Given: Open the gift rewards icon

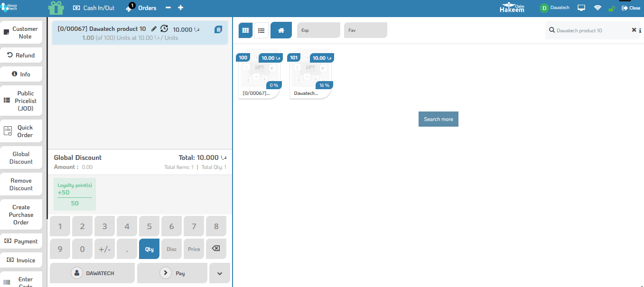Looking at the screenshot, I should click(56, 8).
